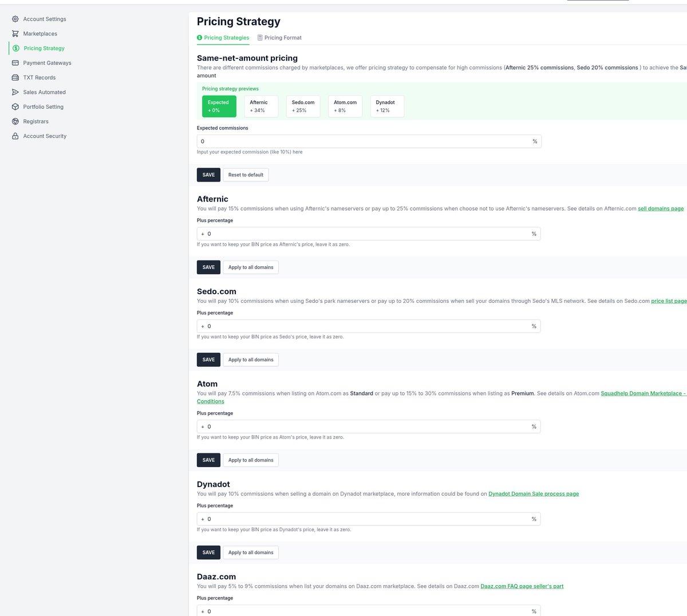Click the Portfolio Setting cube icon
Viewport: 687px width, 616px height.
tap(15, 106)
